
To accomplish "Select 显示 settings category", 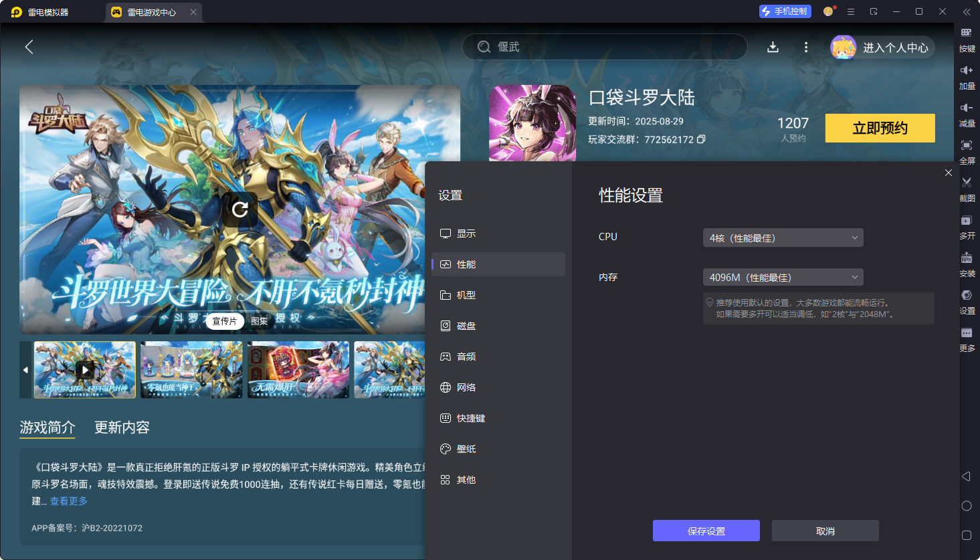I will (x=498, y=234).
